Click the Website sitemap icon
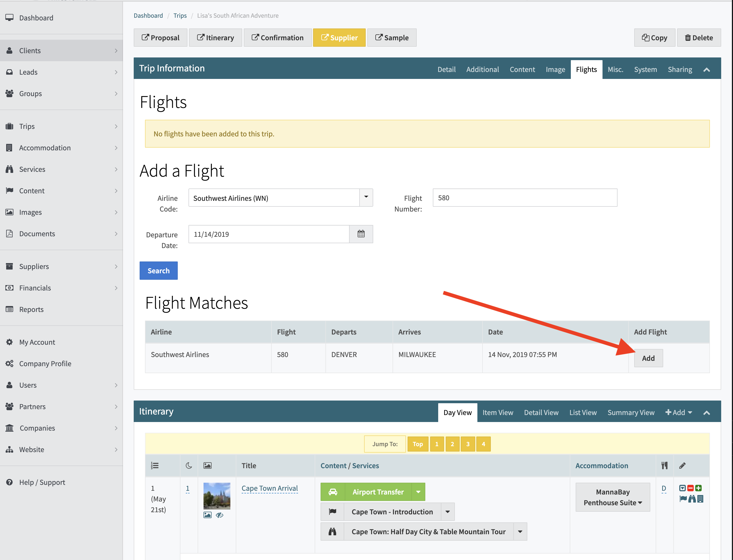This screenshot has height=560, width=733. pos(9,449)
